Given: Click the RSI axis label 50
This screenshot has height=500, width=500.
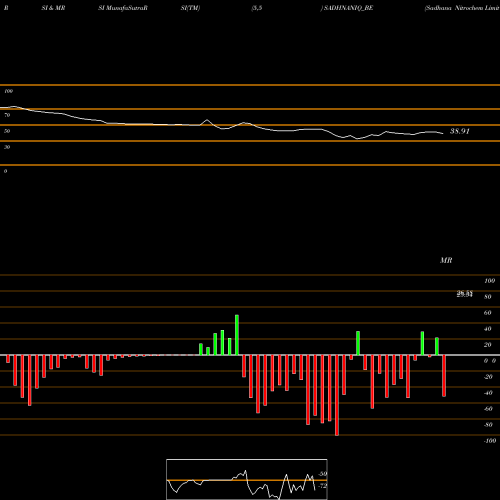Looking at the screenshot, I should [7, 131].
